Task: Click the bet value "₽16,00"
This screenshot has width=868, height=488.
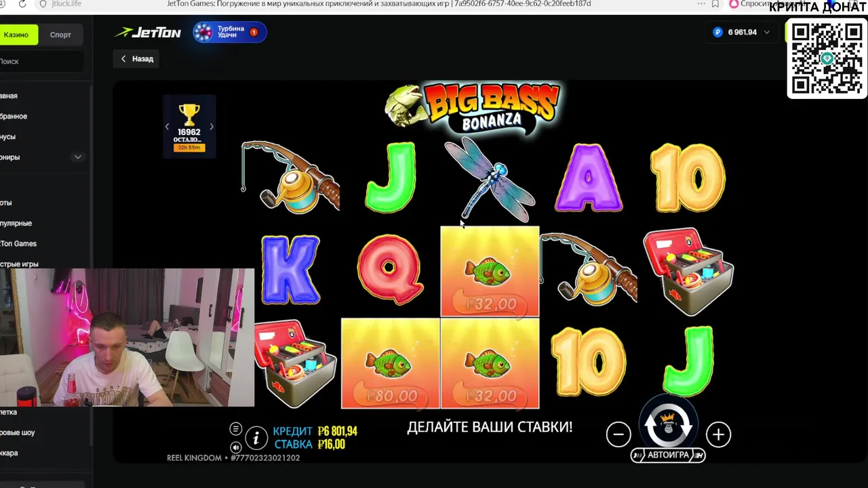Action: click(x=331, y=445)
